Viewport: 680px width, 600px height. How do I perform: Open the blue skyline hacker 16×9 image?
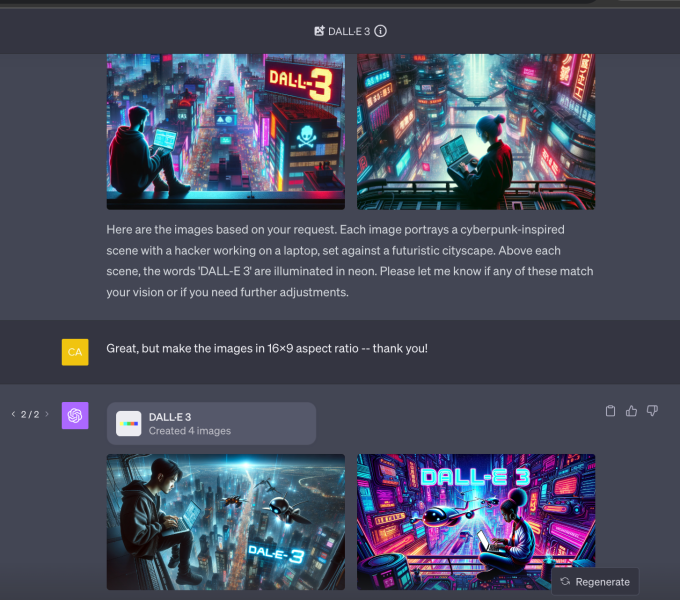[225, 521]
